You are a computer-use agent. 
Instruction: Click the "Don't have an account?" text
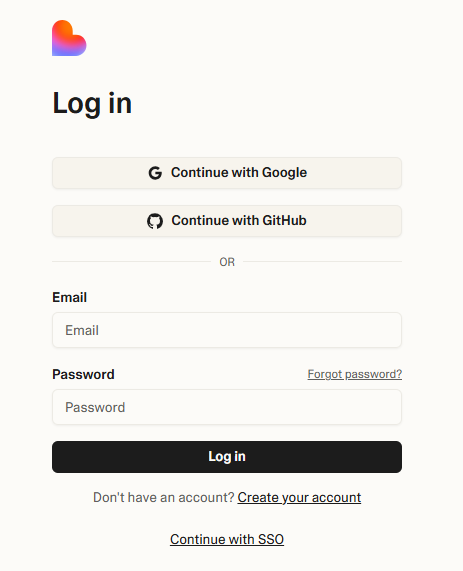[164, 497]
